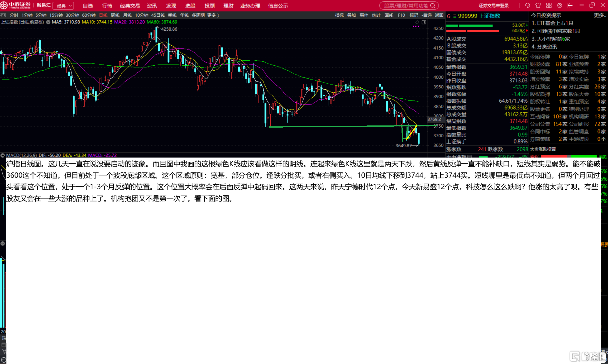Click 更多.. in 今日投资提示
Viewport: 608px width, 364px height.
pyautogui.click(x=600, y=15)
